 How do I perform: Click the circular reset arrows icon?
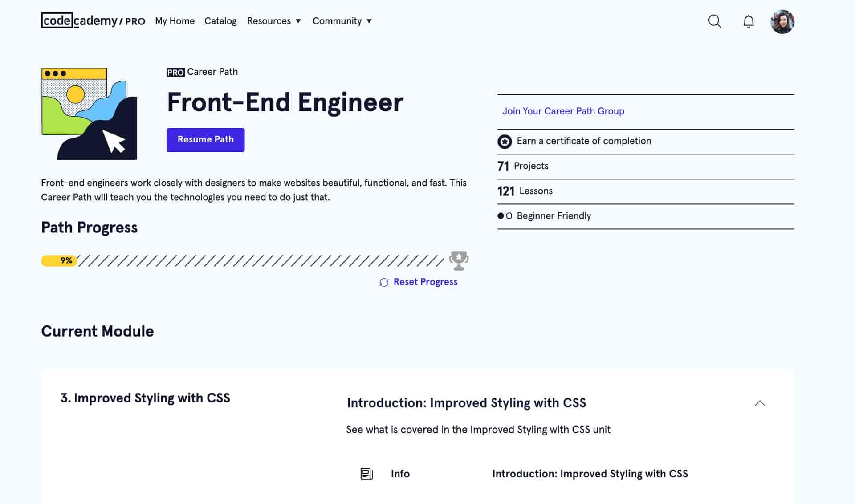click(x=384, y=282)
